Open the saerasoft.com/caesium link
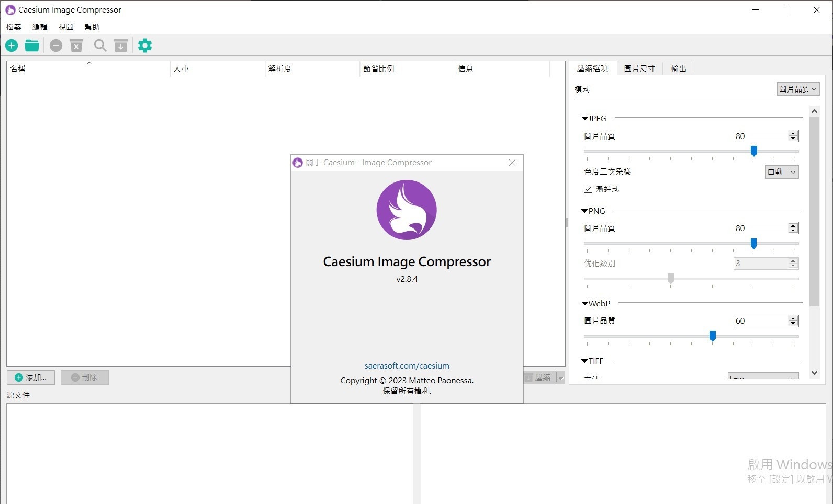The width and height of the screenshot is (833, 504). pyautogui.click(x=407, y=366)
